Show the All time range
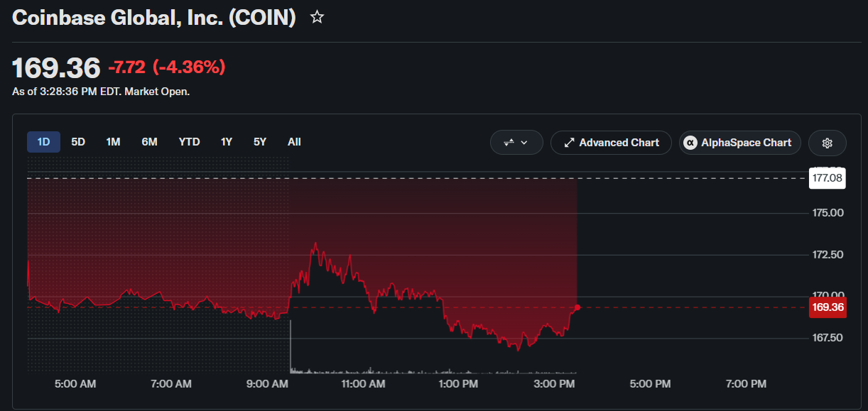868x411 pixels. click(x=294, y=142)
